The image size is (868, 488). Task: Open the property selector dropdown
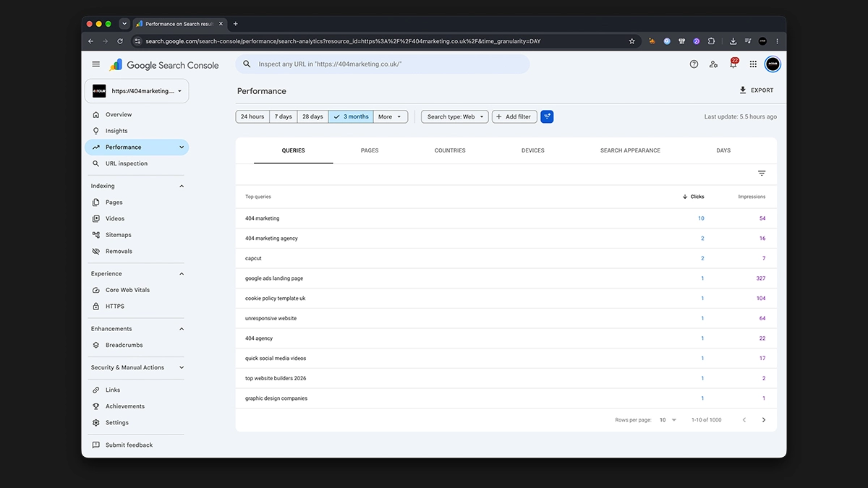pos(137,91)
